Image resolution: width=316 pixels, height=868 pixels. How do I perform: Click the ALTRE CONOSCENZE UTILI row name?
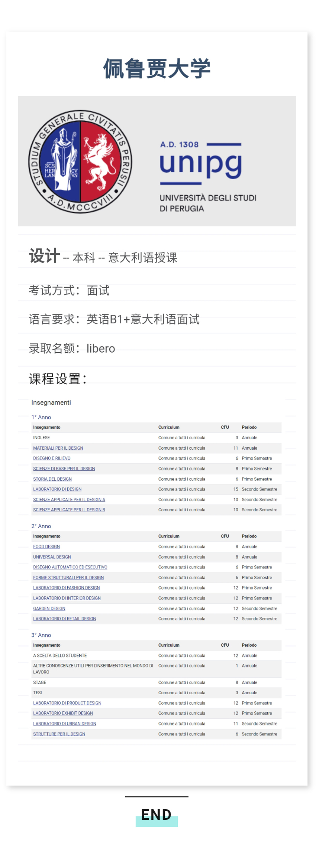click(x=93, y=669)
